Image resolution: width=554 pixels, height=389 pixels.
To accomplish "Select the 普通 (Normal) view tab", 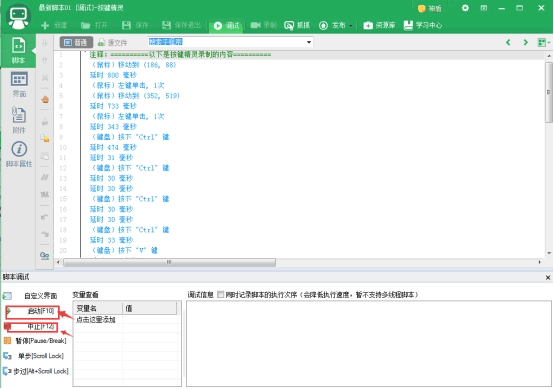I will (76, 42).
